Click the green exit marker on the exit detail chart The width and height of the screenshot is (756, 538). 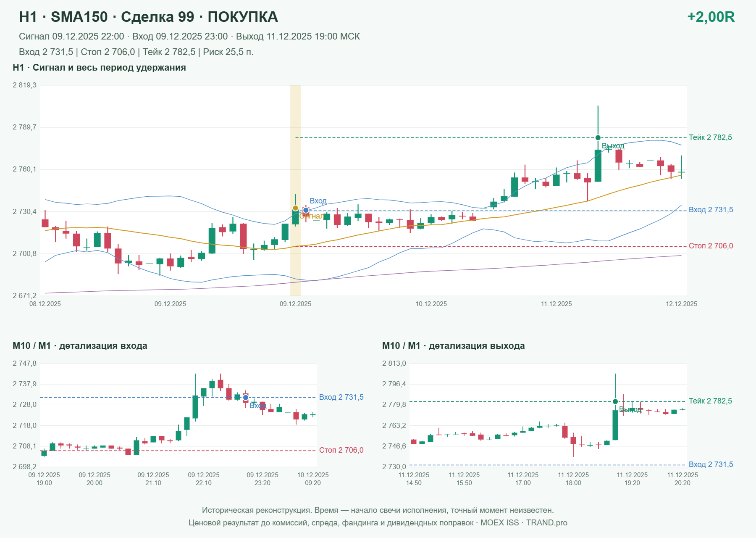(615, 401)
